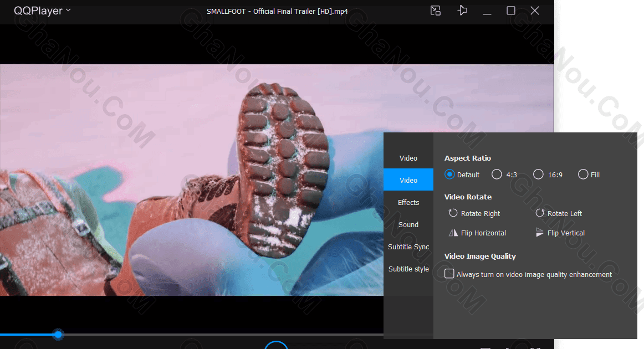
Task: Click the Aspect Ratio heading
Action: pyautogui.click(x=467, y=158)
